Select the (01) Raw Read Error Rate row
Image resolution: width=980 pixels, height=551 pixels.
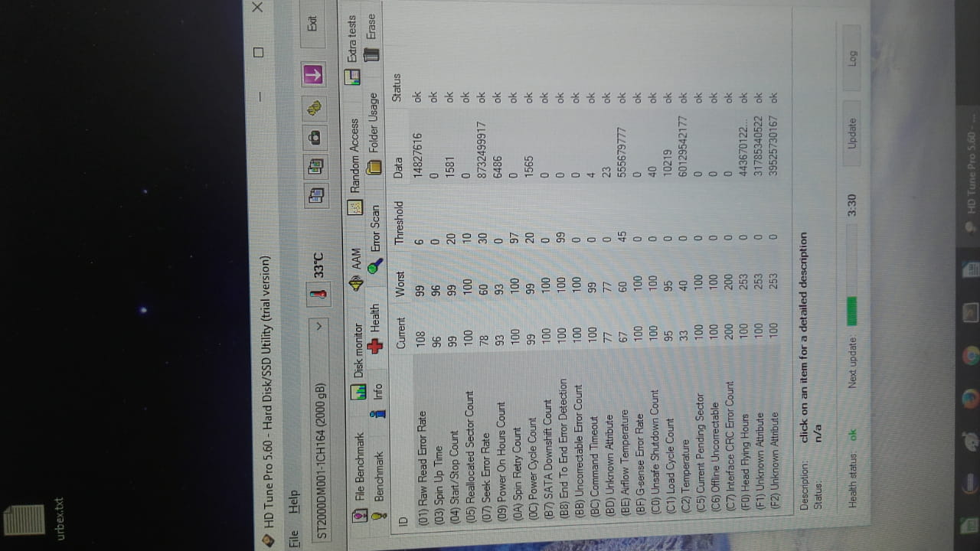(420, 306)
